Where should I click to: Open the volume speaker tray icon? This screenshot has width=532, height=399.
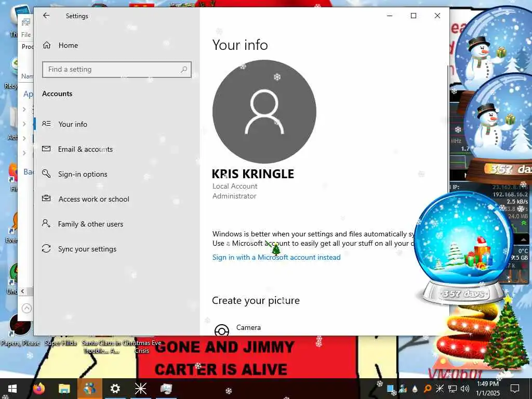click(x=465, y=389)
